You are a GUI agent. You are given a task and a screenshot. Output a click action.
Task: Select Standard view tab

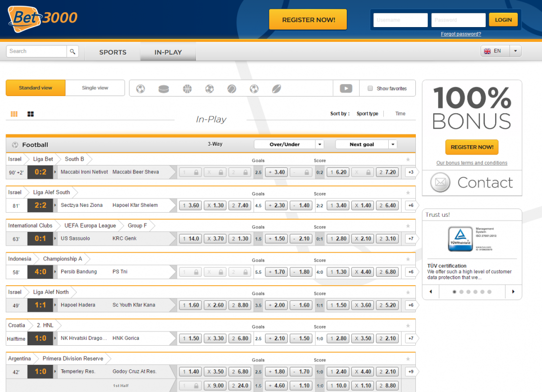35,88
